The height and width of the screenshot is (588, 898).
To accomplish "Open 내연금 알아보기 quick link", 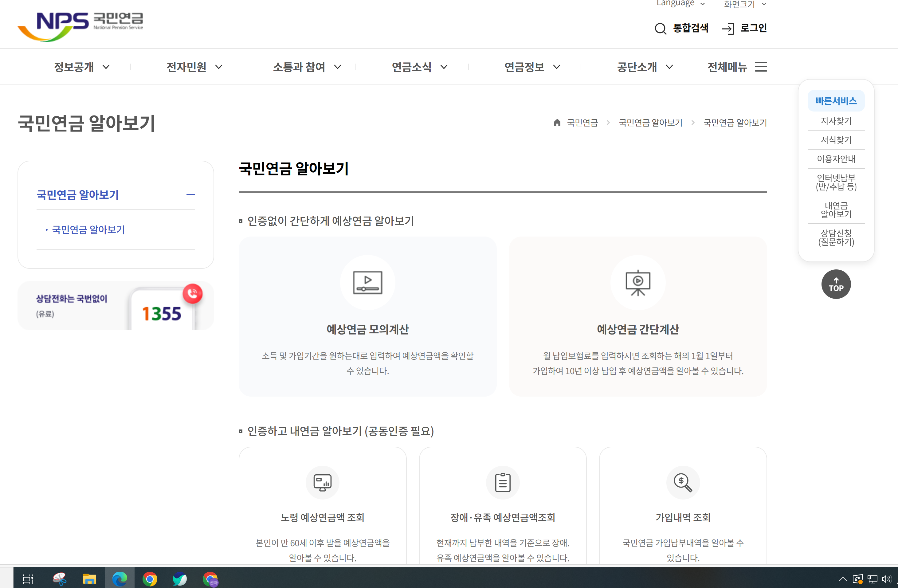I will click(x=836, y=210).
